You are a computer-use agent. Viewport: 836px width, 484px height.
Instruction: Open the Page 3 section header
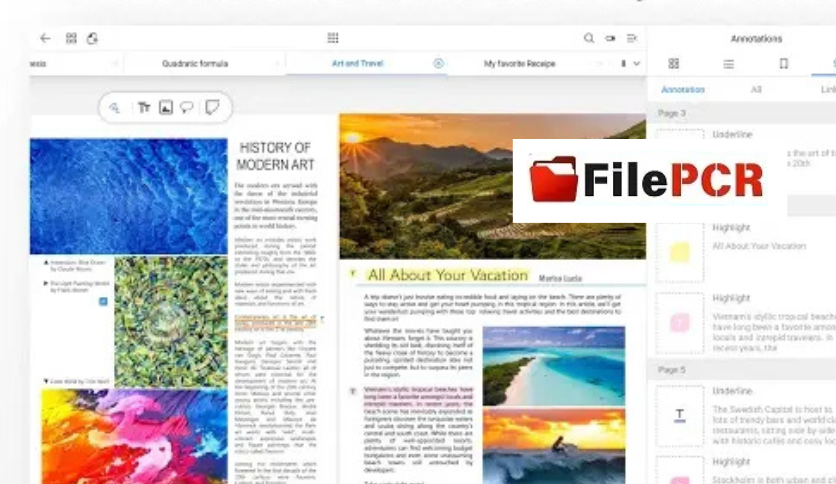click(x=742, y=113)
